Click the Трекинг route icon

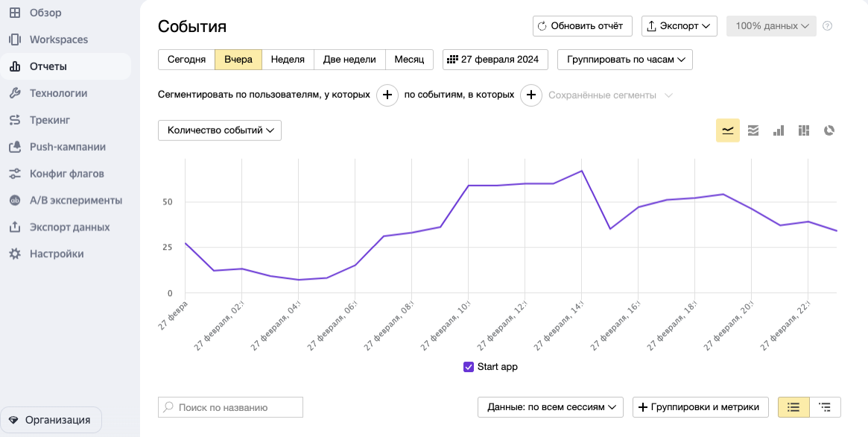click(15, 119)
